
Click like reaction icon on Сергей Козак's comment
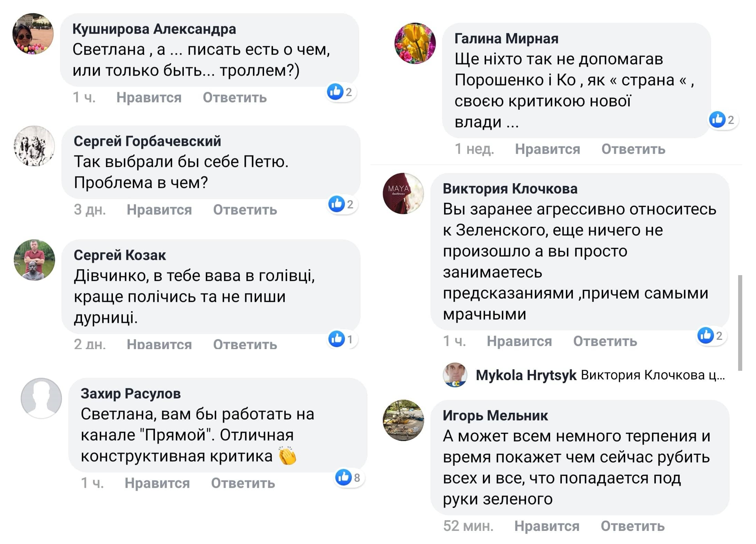click(x=336, y=339)
